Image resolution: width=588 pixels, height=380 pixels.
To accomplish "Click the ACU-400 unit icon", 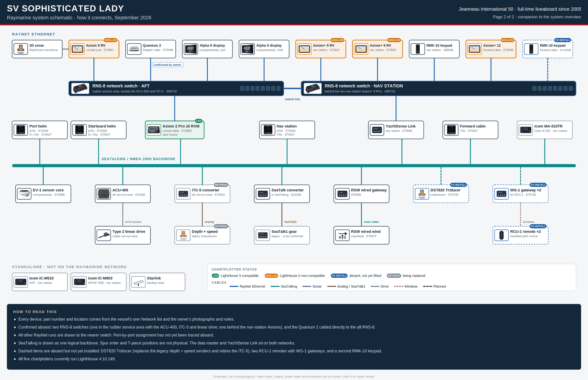I will click(104, 194).
